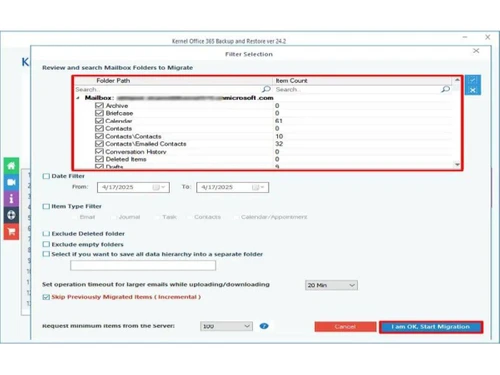Uncheck the Deleted Items folder checkbox
This screenshot has height=375, width=500.
point(99,159)
